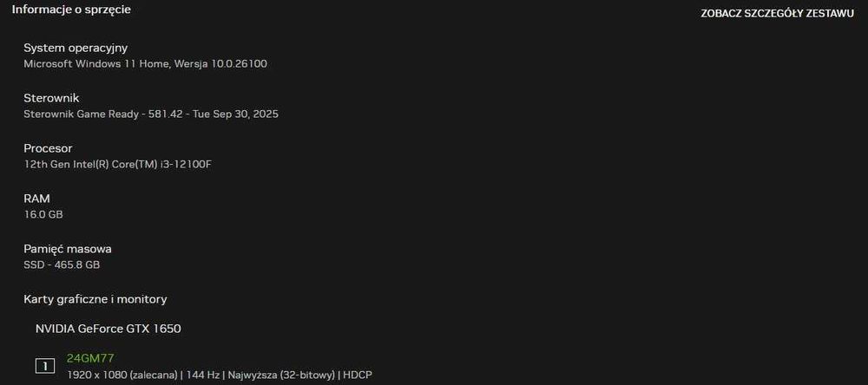Image resolution: width=868 pixels, height=385 pixels.
Task: Click the 144 Hz refresh rate text
Action: 200,374
